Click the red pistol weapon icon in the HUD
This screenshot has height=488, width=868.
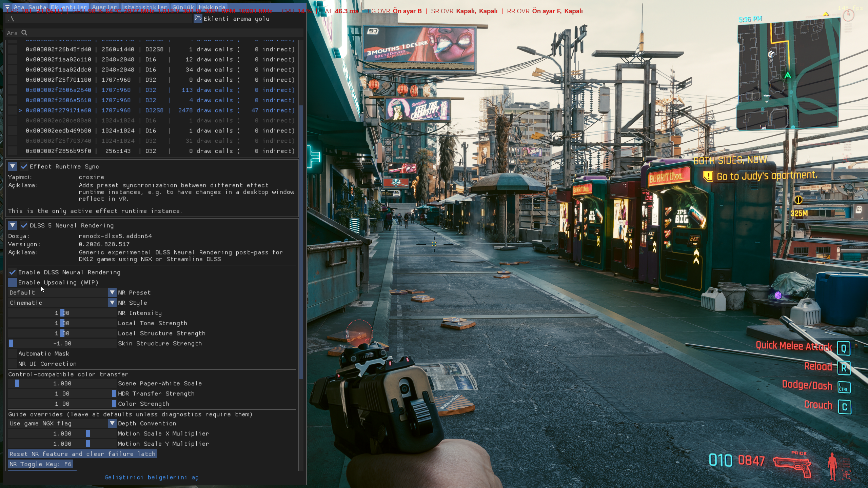coord(793,467)
